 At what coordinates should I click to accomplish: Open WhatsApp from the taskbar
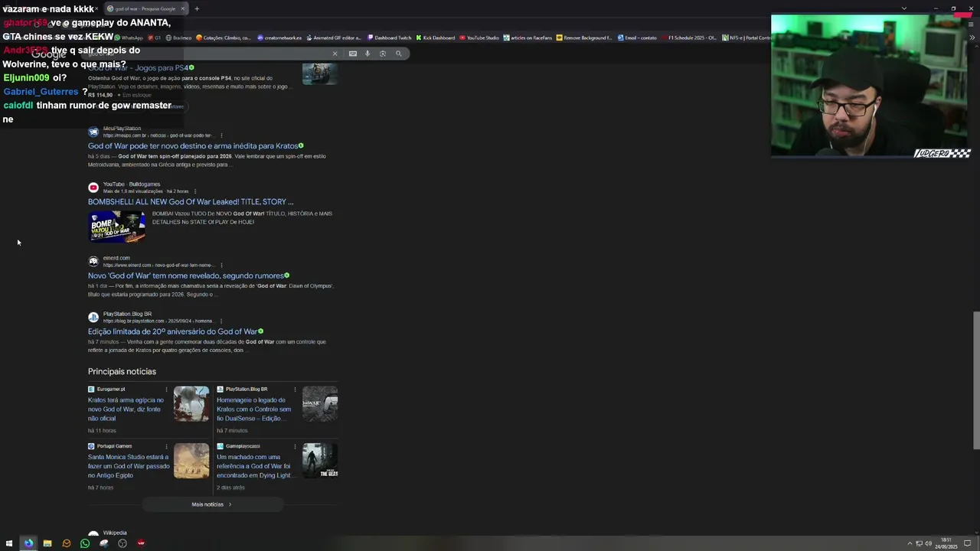[x=85, y=543]
